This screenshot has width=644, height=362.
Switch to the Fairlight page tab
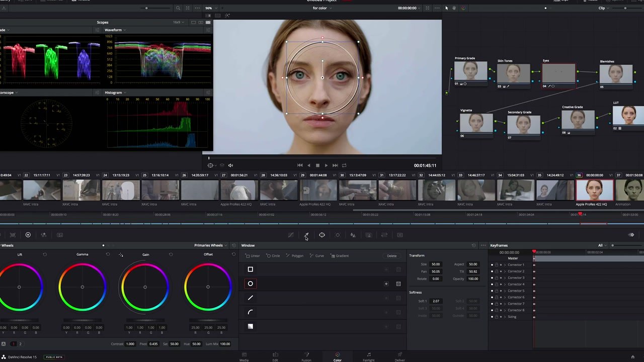[369, 357]
